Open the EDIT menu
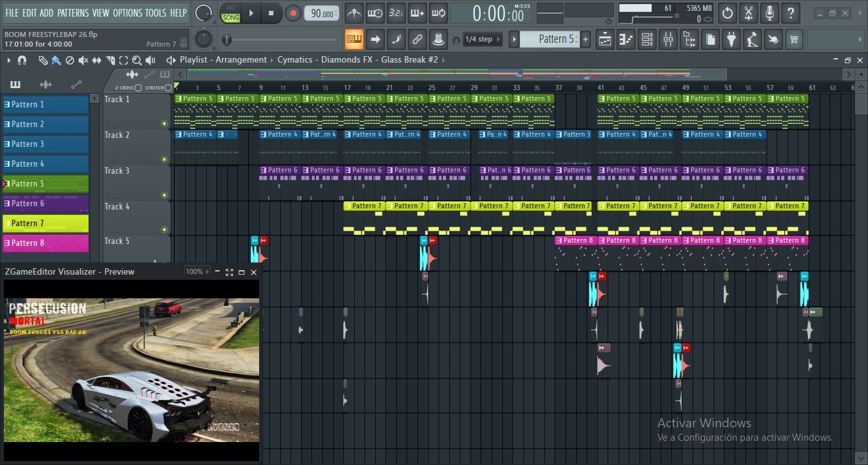This screenshot has height=465, width=868. pyautogui.click(x=29, y=13)
